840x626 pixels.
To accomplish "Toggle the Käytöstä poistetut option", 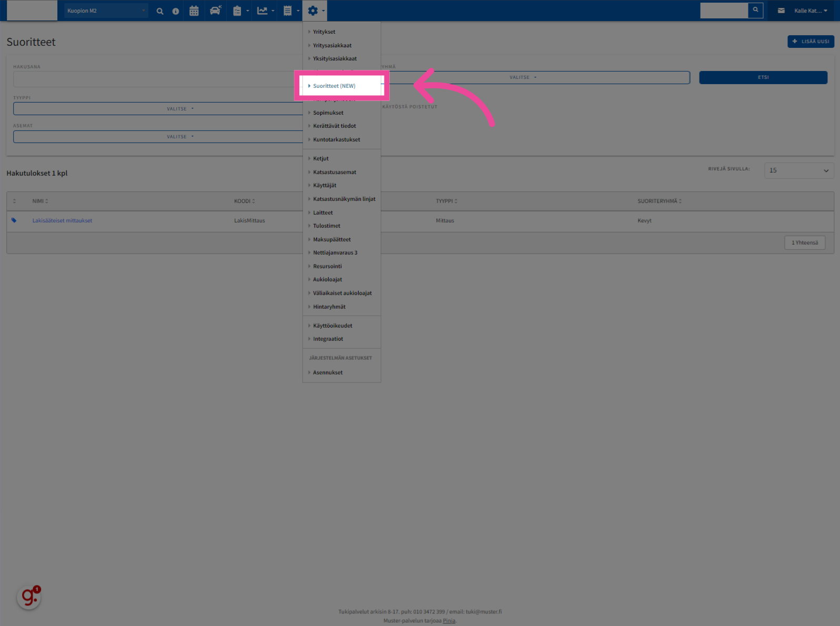I will pyautogui.click(x=410, y=107).
